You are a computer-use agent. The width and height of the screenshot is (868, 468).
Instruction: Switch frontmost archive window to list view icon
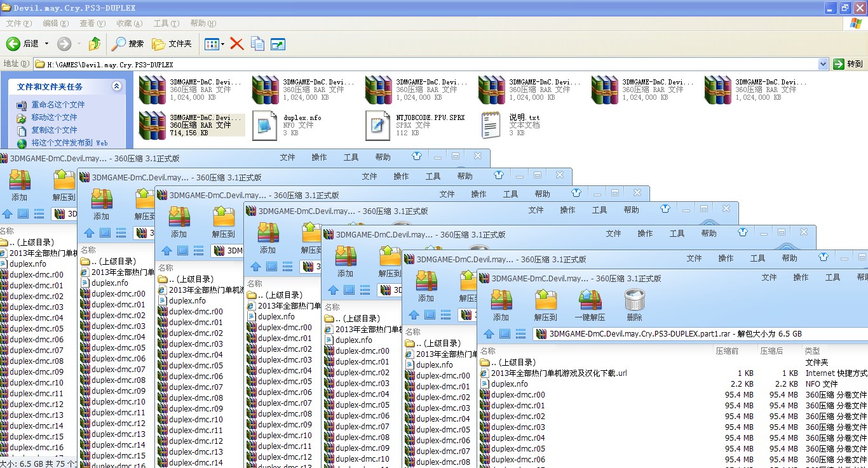[x=521, y=334]
